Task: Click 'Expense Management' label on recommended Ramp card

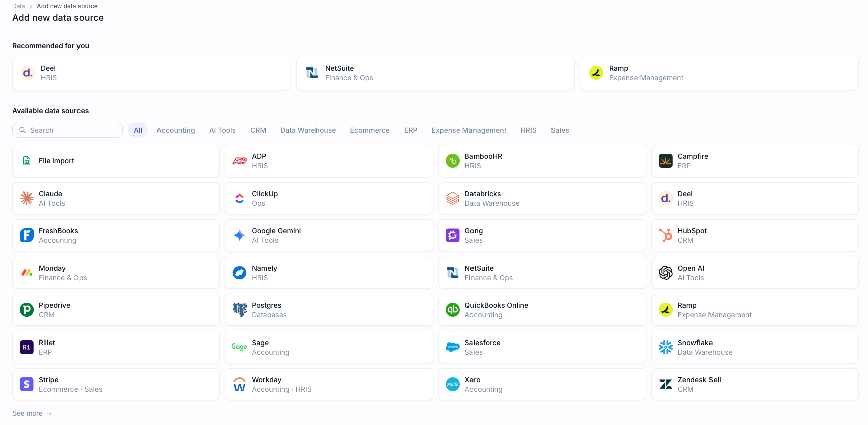Action: tap(646, 78)
